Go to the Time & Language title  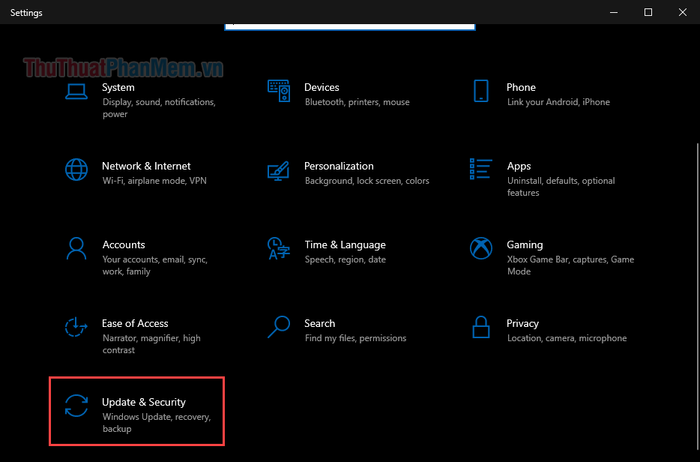(x=345, y=245)
